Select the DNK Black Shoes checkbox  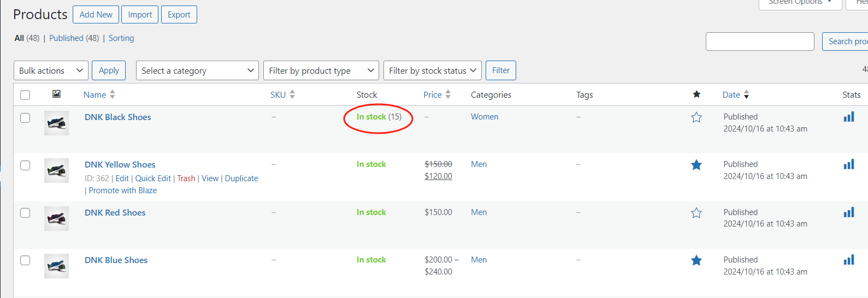pos(25,118)
